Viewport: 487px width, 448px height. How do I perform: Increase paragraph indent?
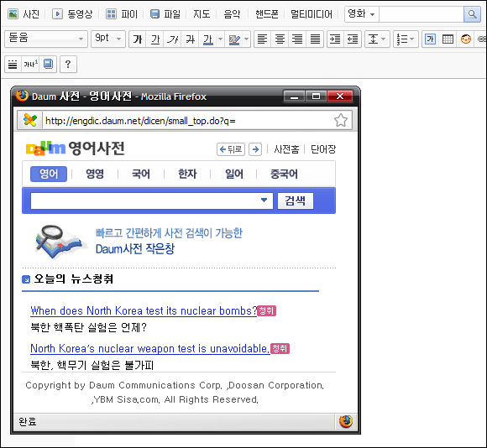[x=335, y=39]
